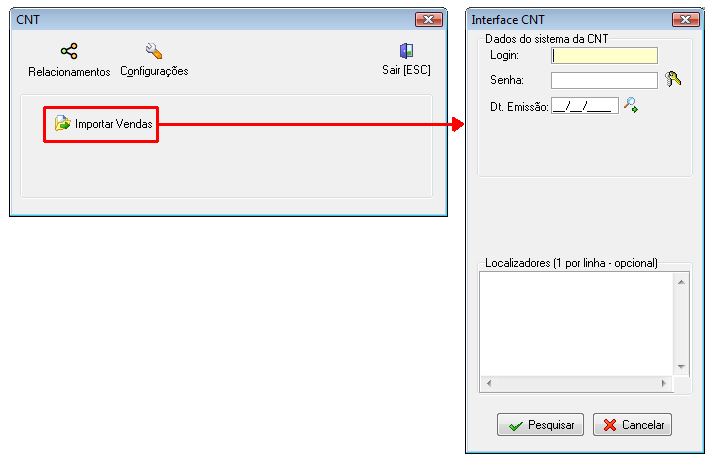Open the Relacionamentos share icon

69,51
